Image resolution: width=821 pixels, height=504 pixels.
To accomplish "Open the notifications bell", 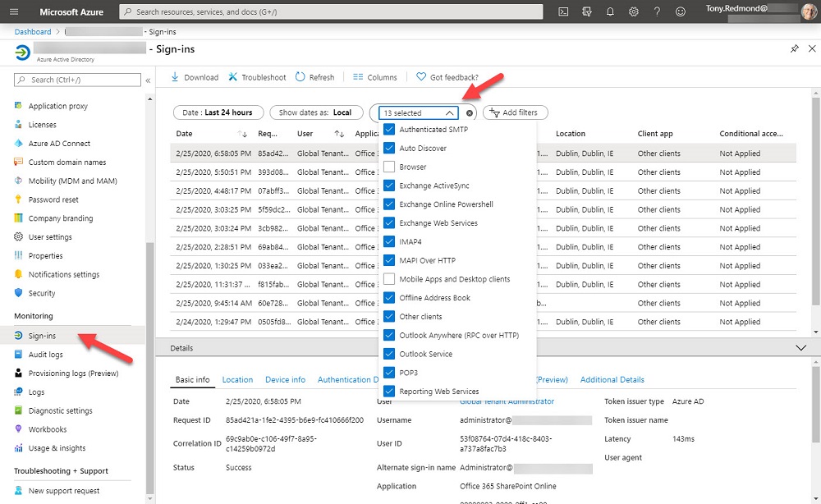I will pos(610,11).
